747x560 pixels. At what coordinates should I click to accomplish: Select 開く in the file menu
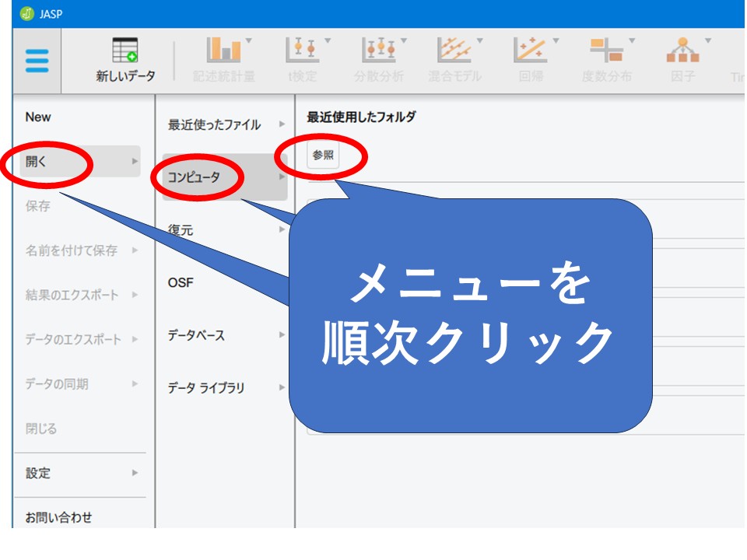[x=80, y=162]
